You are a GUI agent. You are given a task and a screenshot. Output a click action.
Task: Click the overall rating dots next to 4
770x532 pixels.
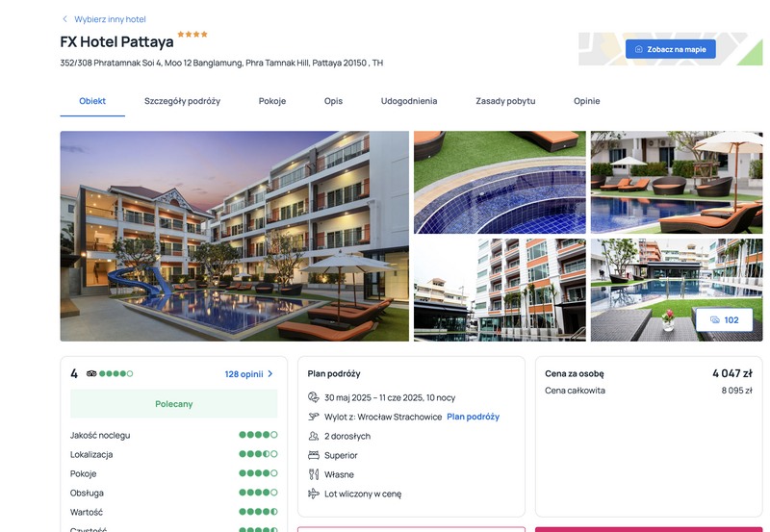point(115,373)
